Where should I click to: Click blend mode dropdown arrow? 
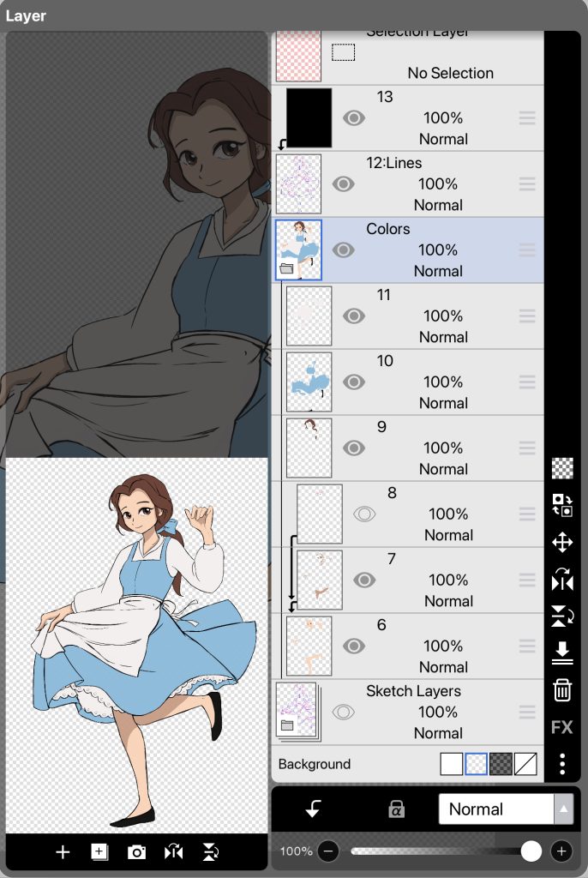tap(564, 809)
